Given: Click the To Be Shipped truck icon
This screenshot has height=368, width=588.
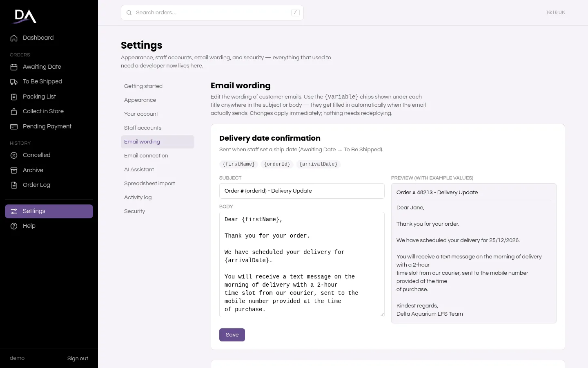Looking at the screenshot, I should click(x=14, y=82).
